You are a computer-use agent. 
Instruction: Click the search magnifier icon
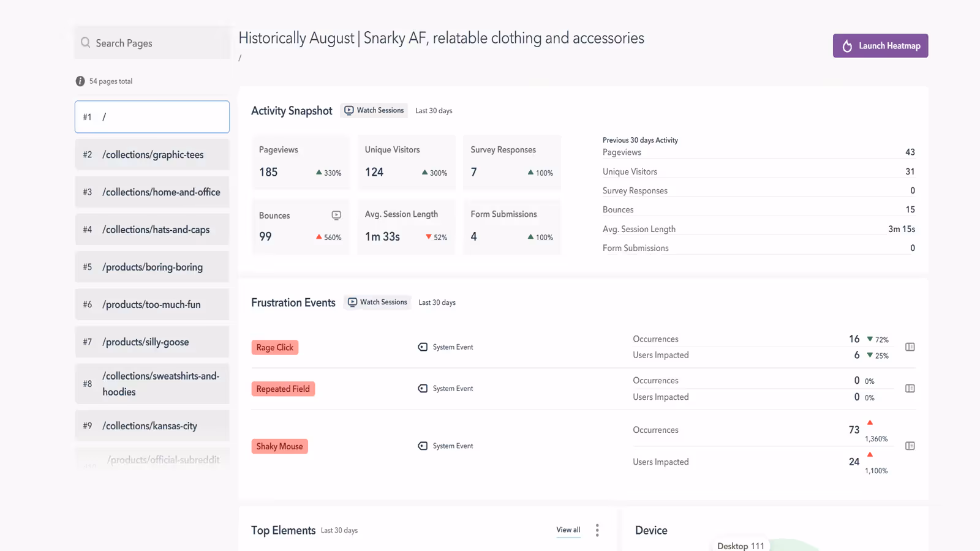point(86,43)
